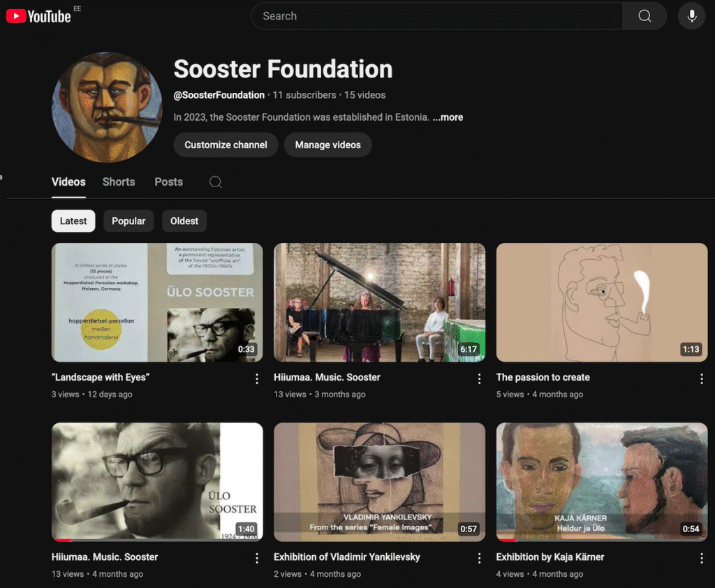Viewport: 715px width, 588px height.
Task: Play the line-drawing pipe thumbnail (1:13)
Action: point(602,302)
